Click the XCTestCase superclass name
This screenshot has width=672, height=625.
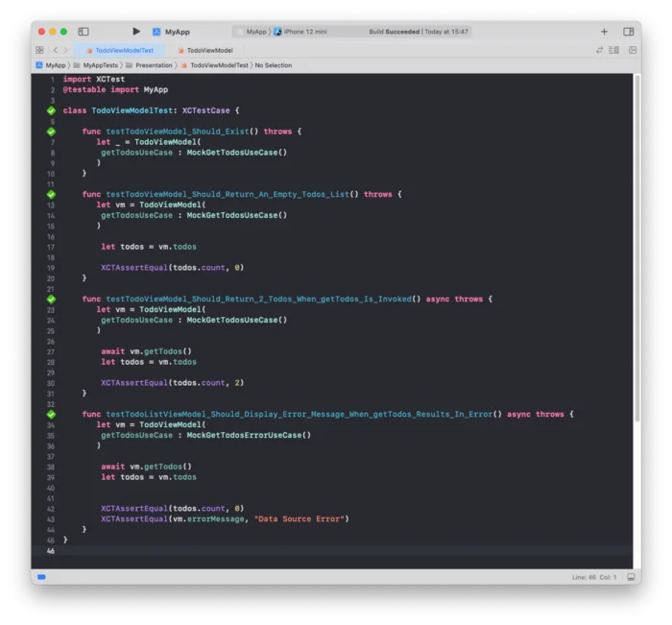click(205, 110)
